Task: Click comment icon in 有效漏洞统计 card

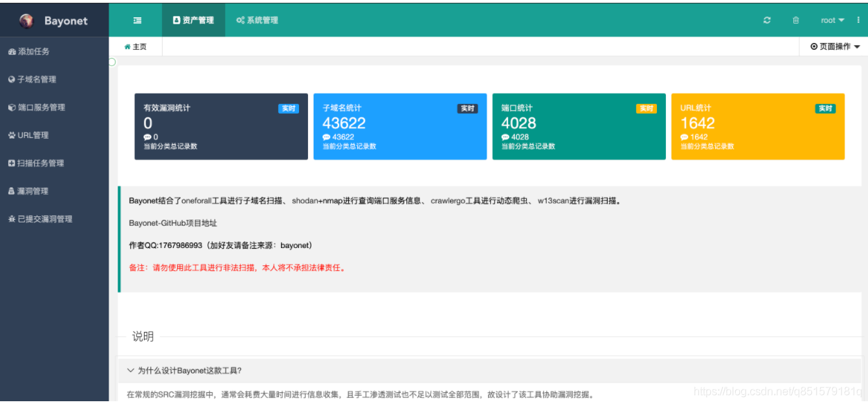Action: pyautogui.click(x=147, y=137)
